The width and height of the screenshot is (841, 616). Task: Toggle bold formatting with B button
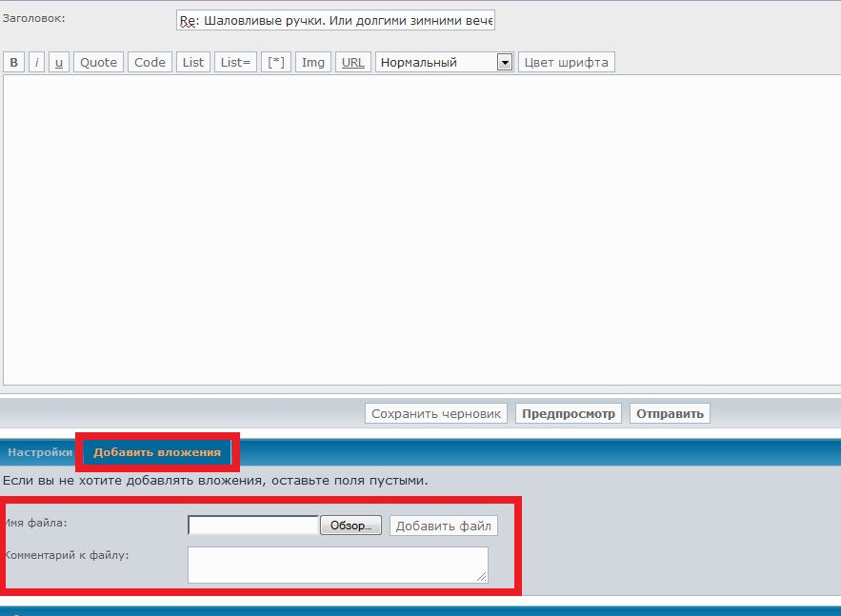(x=14, y=63)
